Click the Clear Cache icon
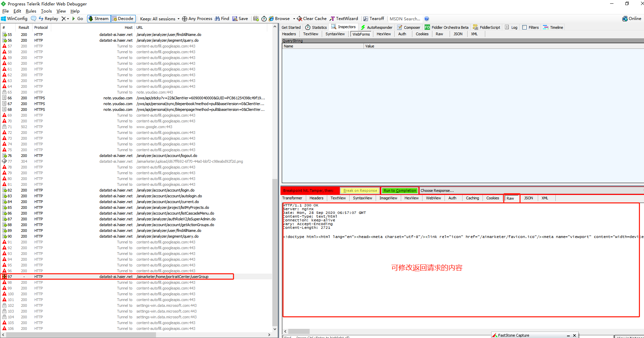The width and height of the screenshot is (644, 338). [299, 19]
